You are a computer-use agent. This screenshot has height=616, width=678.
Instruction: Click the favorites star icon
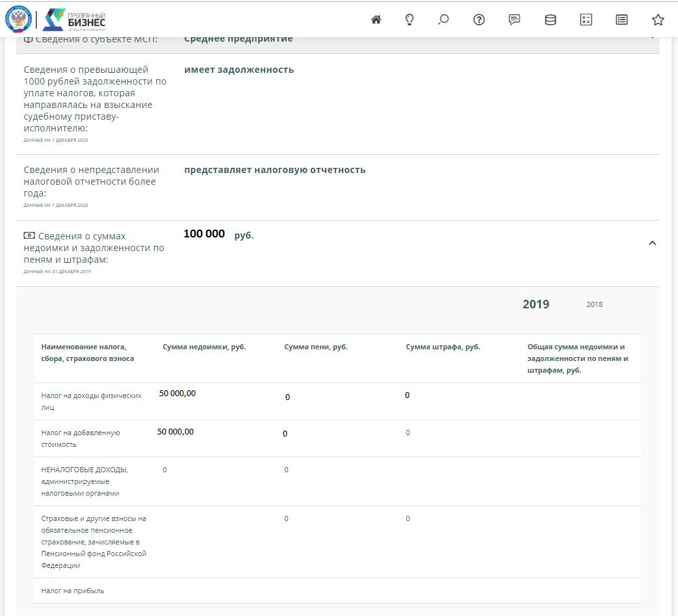tap(658, 20)
